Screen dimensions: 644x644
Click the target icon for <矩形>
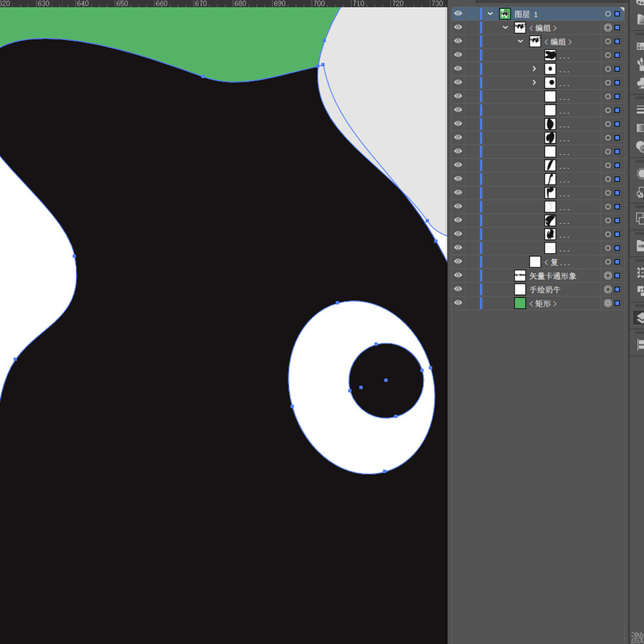click(x=608, y=303)
